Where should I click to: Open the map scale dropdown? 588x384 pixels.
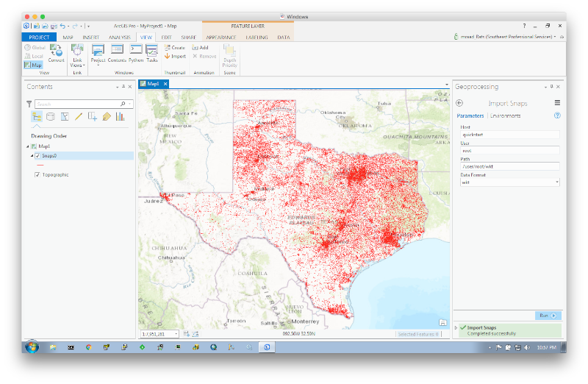point(176,334)
